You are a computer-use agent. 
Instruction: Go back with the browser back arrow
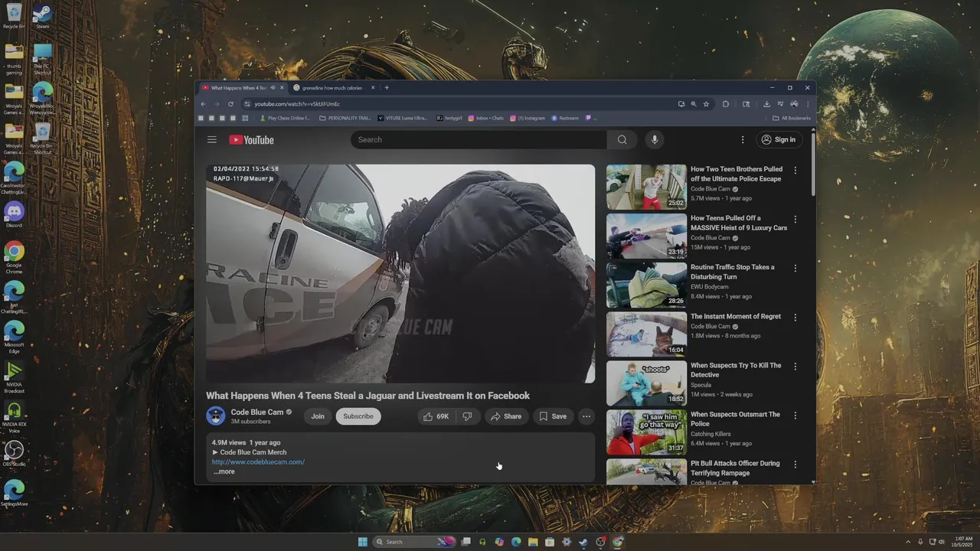203,104
